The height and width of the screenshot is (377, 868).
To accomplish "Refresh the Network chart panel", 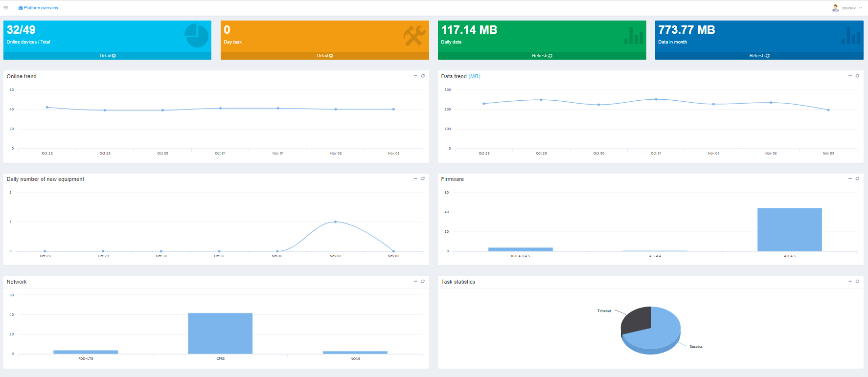I will coord(423,281).
